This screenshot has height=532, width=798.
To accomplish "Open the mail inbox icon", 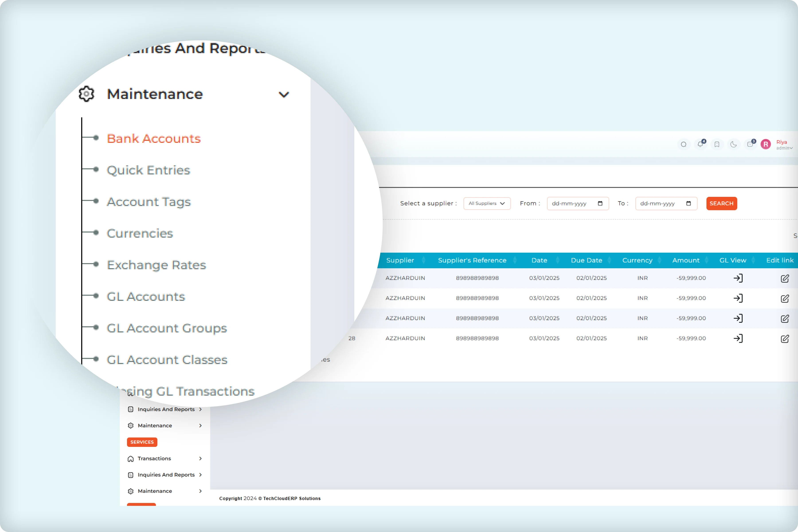I will (750, 145).
